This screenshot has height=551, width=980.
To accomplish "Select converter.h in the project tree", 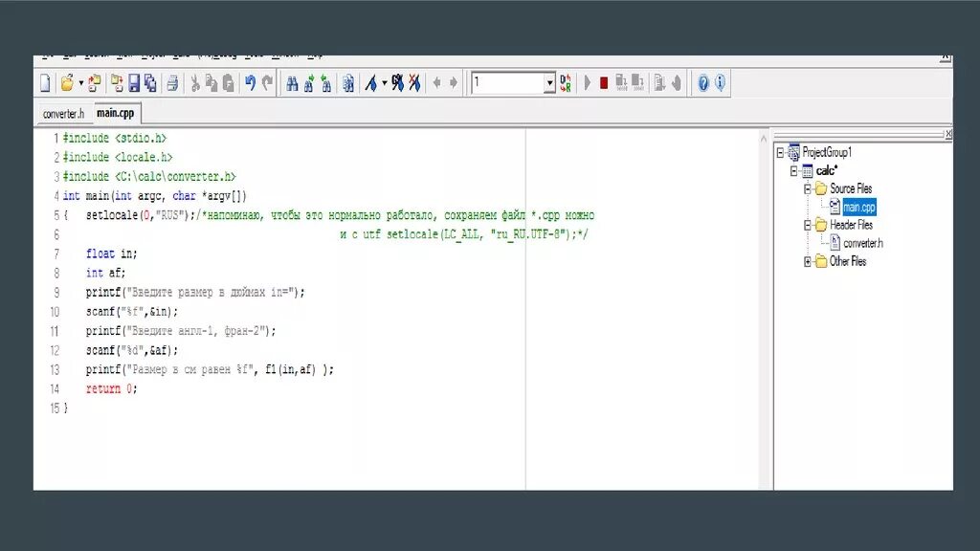I will tap(863, 243).
